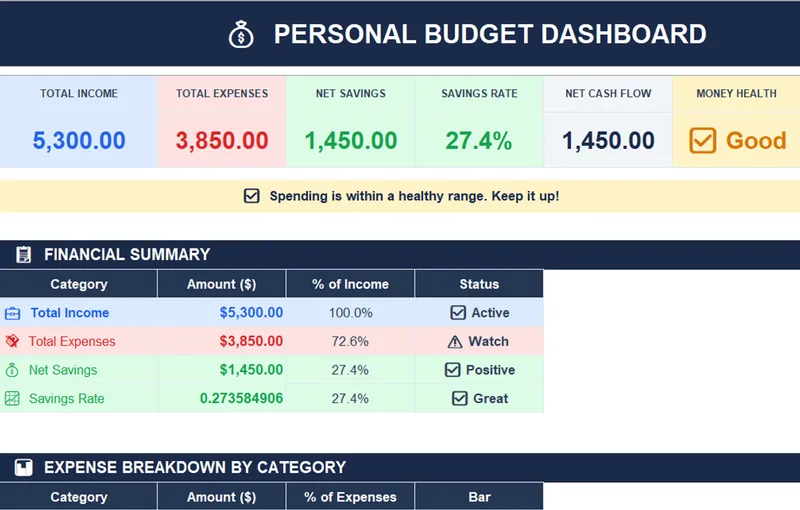Select the Total Income value 5,300.00 card
This screenshot has height=510, width=800.
(x=79, y=141)
